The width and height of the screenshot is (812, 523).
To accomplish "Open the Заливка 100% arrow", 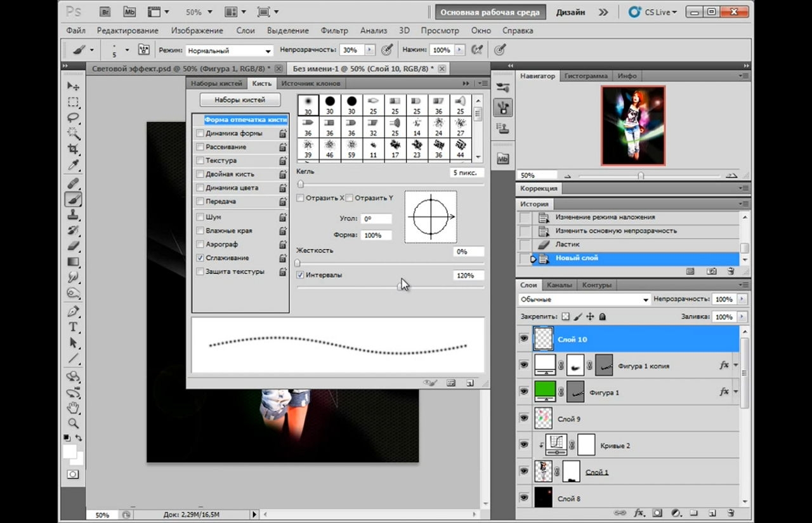I will (x=742, y=316).
